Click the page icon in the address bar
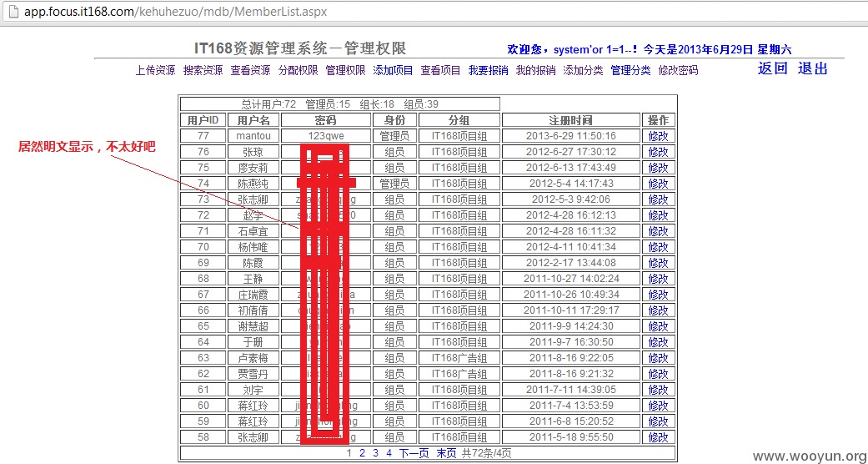 [13, 11]
